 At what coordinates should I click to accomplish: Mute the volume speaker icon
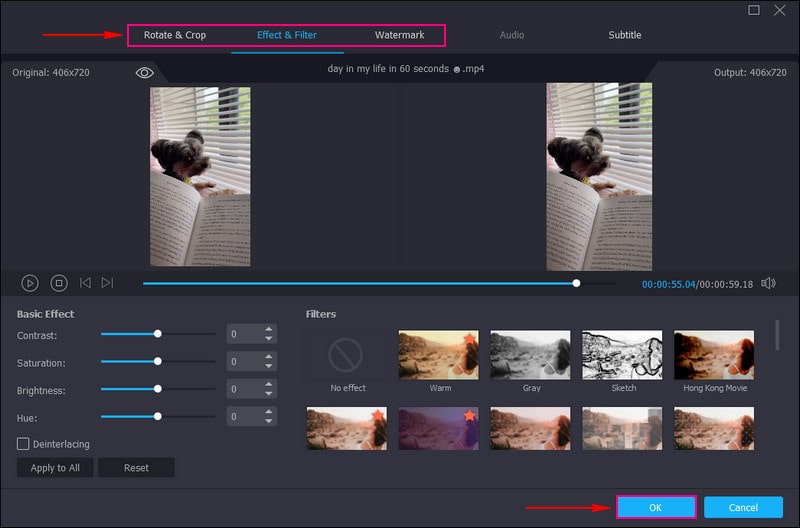[768, 283]
